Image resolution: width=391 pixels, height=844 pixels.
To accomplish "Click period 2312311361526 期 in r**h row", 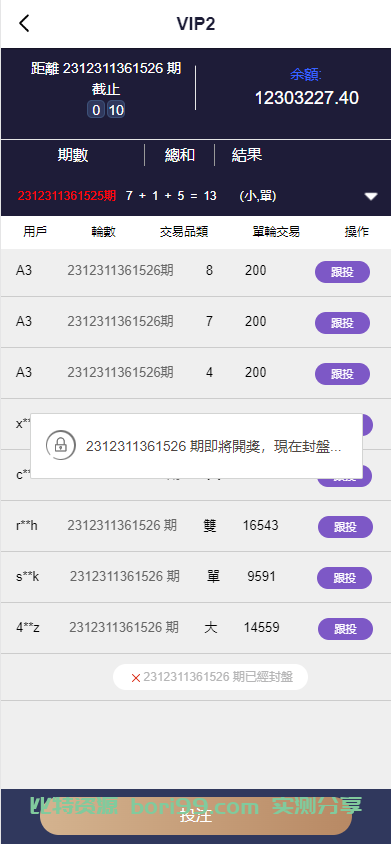I will [x=122, y=525].
